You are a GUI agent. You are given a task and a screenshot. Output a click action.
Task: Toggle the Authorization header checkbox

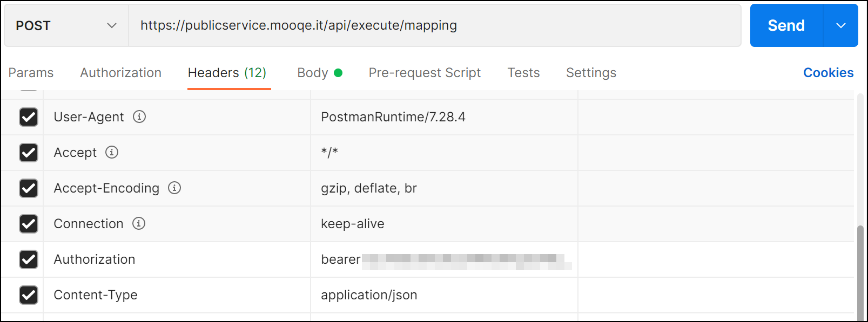click(x=29, y=259)
